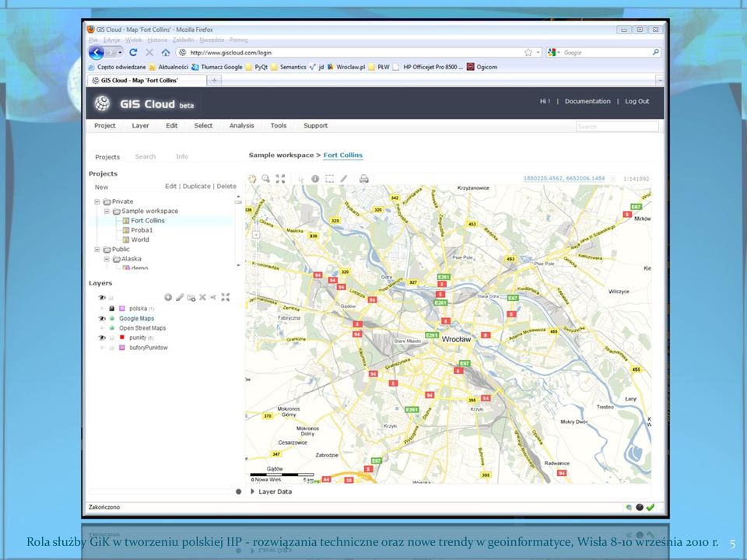Toggle all layers visibility eye in Layers header
747x560 pixels.
point(101,298)
